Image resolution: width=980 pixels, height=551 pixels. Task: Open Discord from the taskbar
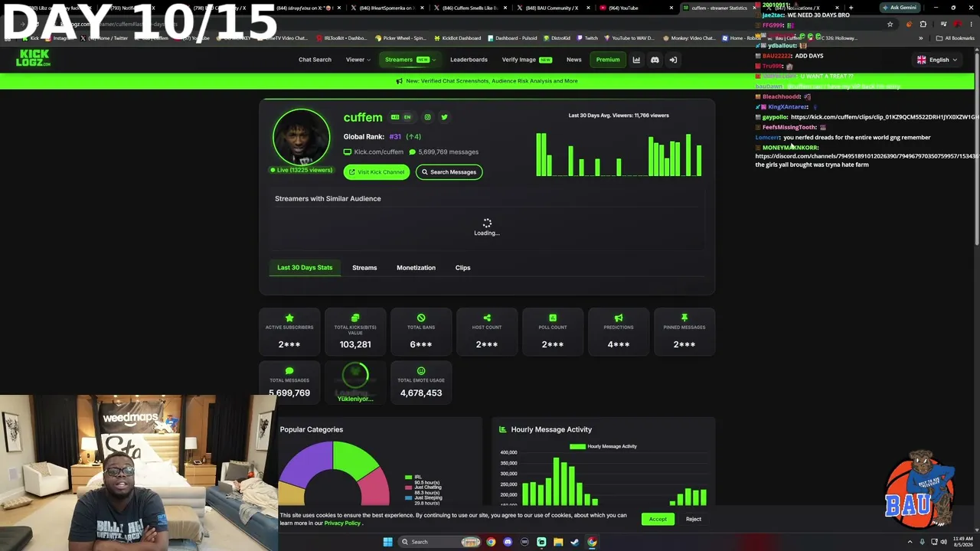[x=508, y=542]
